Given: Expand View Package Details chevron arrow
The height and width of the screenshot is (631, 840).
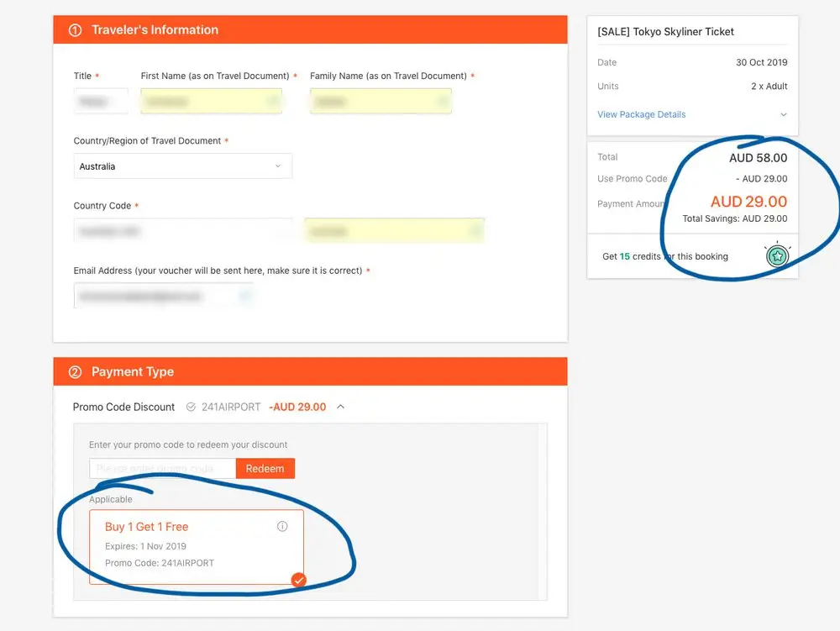Looking at the screenshot, I should pos(783,114).
